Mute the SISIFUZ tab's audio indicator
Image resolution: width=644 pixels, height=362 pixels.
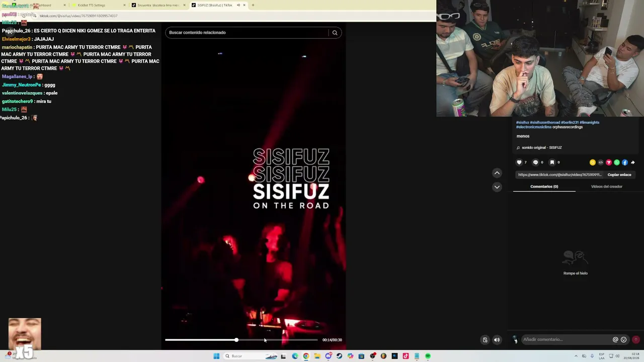[x=238, y=5]
